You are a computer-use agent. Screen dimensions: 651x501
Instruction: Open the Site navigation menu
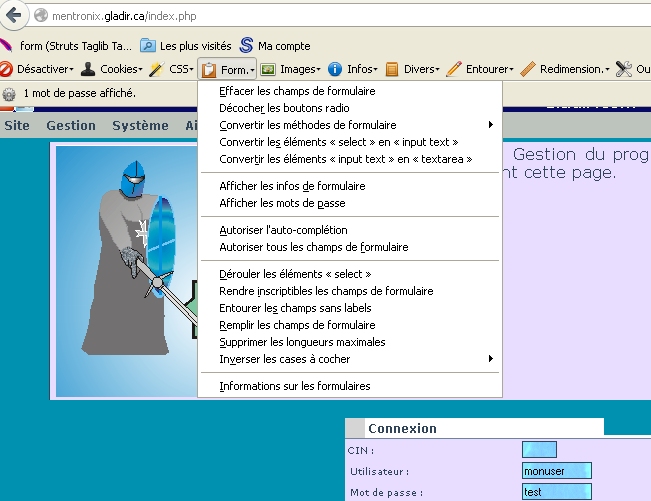pos(17,125)
